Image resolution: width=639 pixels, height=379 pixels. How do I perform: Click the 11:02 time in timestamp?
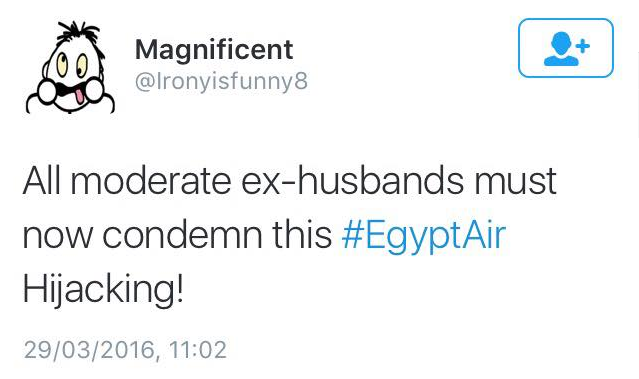197,350
